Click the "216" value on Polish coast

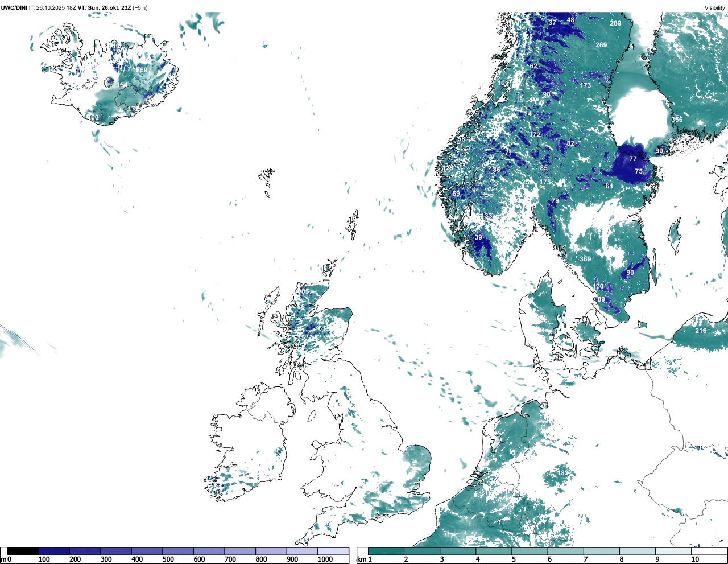(x=701, y=331)
